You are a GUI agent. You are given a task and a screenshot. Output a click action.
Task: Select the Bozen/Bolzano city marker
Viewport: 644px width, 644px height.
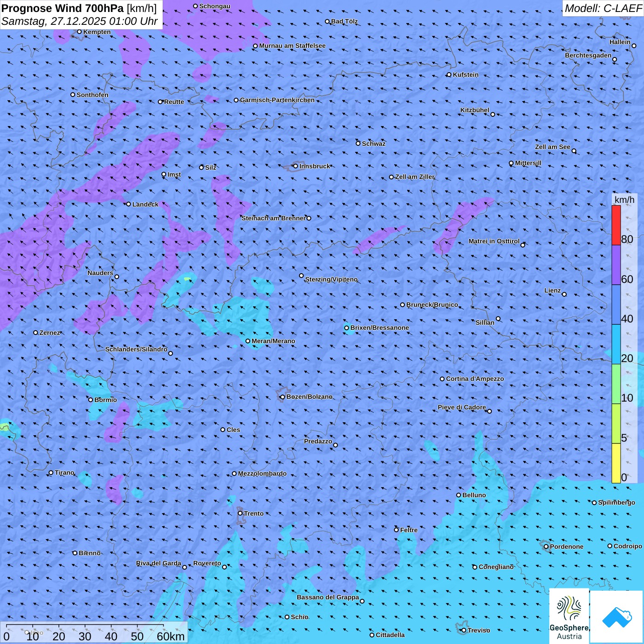pos(282,397)
